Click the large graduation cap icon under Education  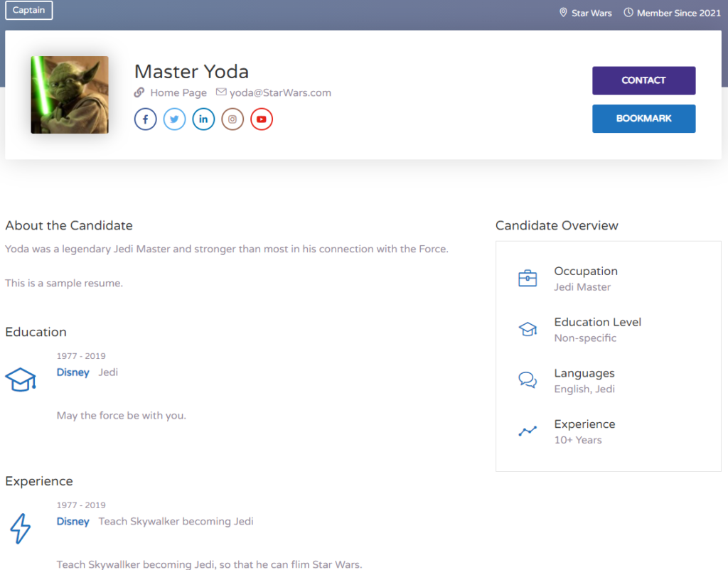click(21, 380)
